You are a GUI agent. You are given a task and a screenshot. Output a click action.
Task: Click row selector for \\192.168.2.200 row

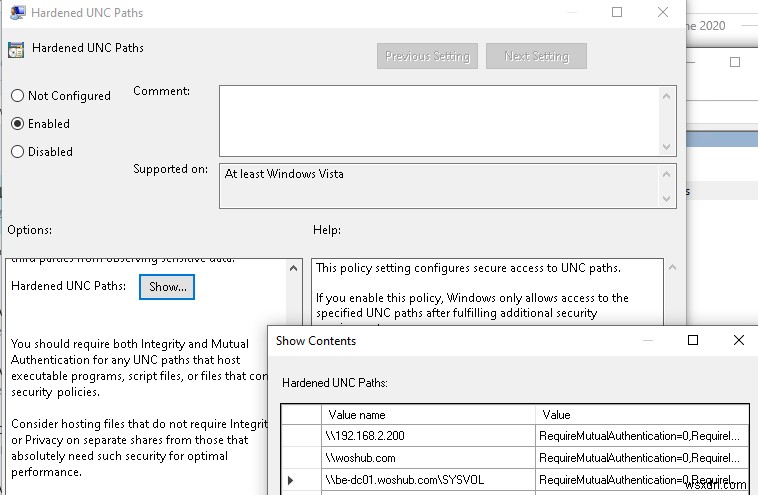[x=301, y=436]
